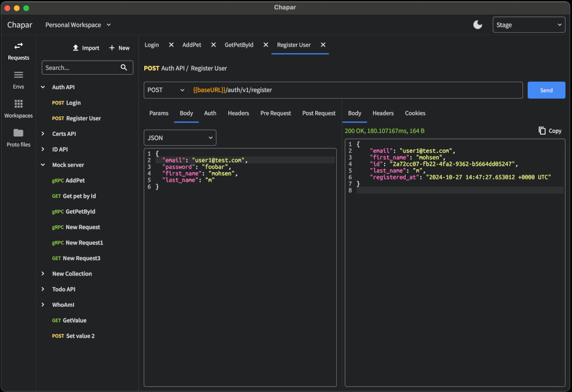Switch to the Pre Request tab
This screenshot has height=392, width=572.
(x=275, y=113)
